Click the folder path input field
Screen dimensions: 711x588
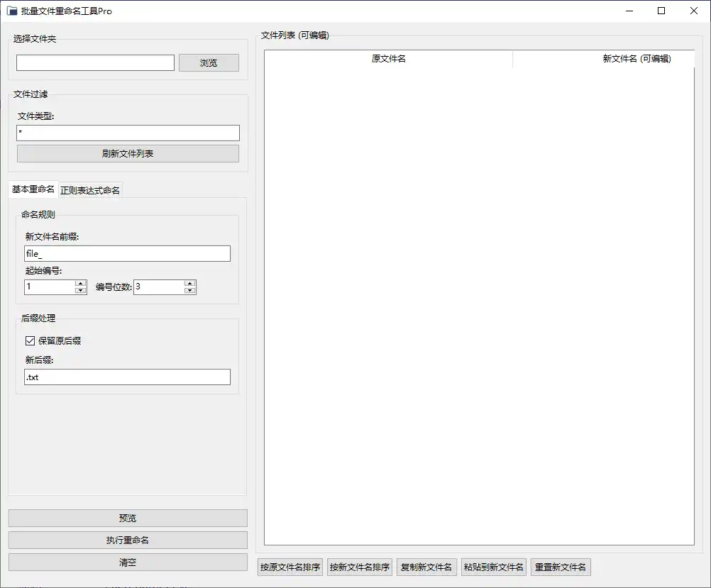(94, 62)
